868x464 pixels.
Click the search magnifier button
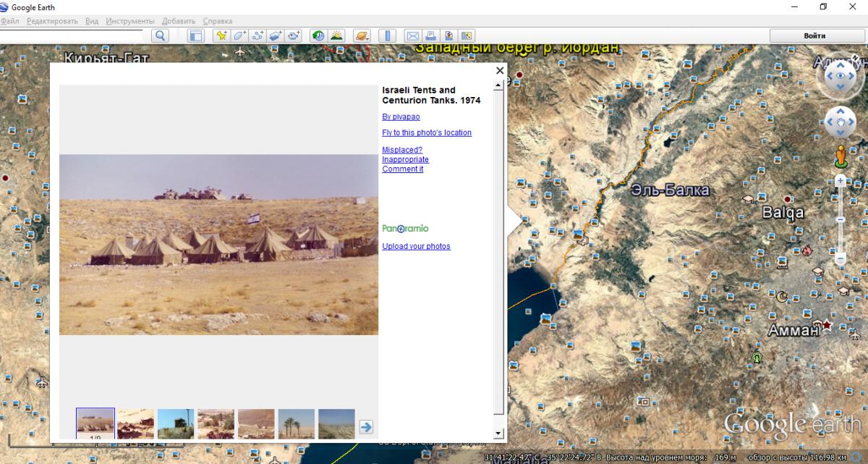pos(160,35)
